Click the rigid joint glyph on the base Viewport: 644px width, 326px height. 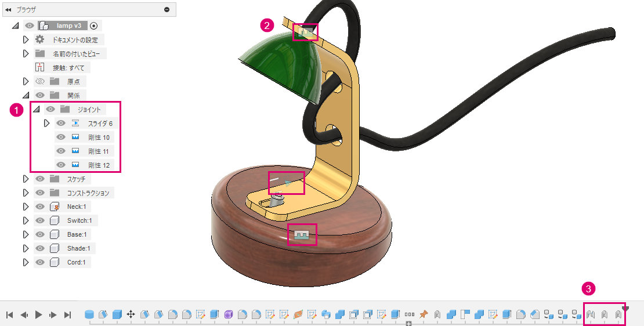pos(302,234)
